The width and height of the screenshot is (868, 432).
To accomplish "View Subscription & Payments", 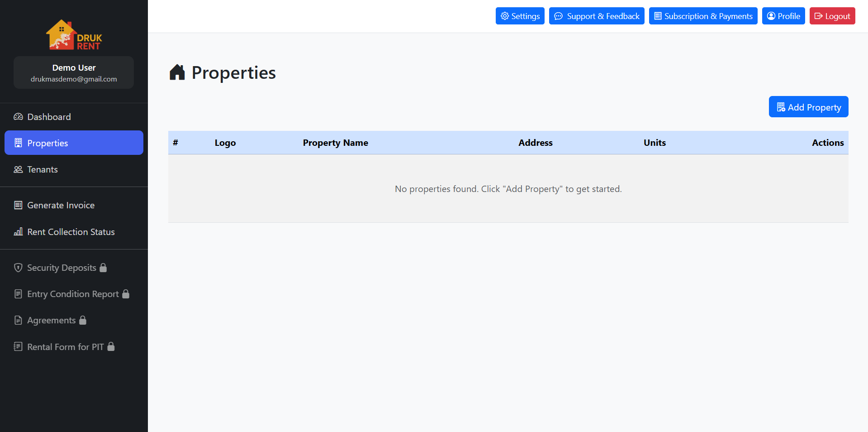I will click(x=703, y=16).
